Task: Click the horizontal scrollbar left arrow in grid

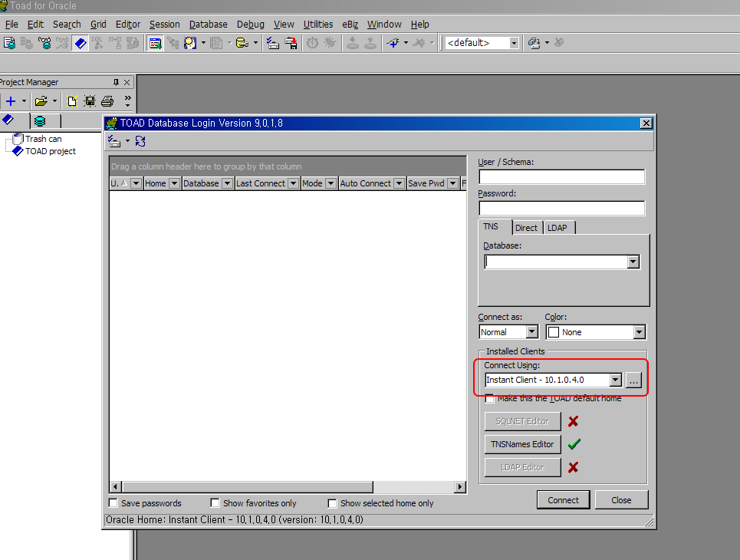Action: coord(116,487)
